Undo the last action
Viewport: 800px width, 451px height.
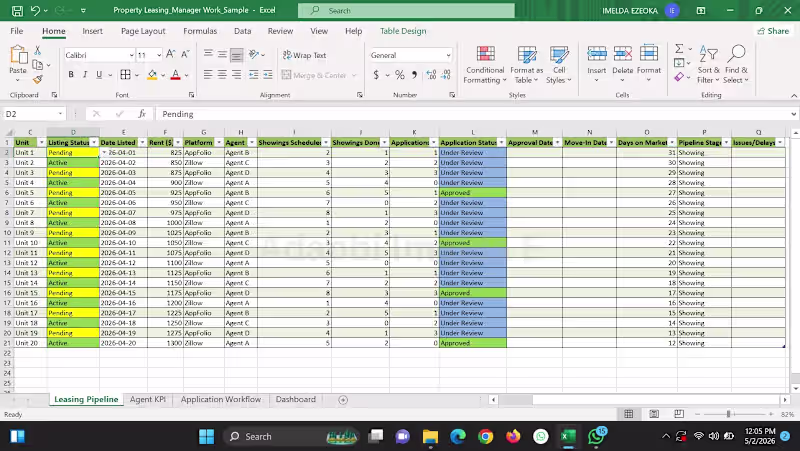(x=35, y=10)
